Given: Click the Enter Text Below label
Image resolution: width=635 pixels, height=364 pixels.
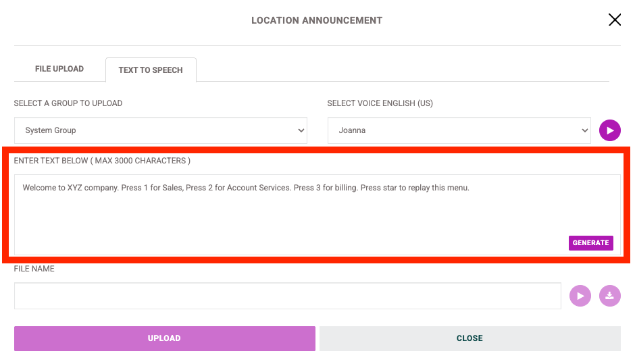Looking at the screenshot, I should 102,161.
